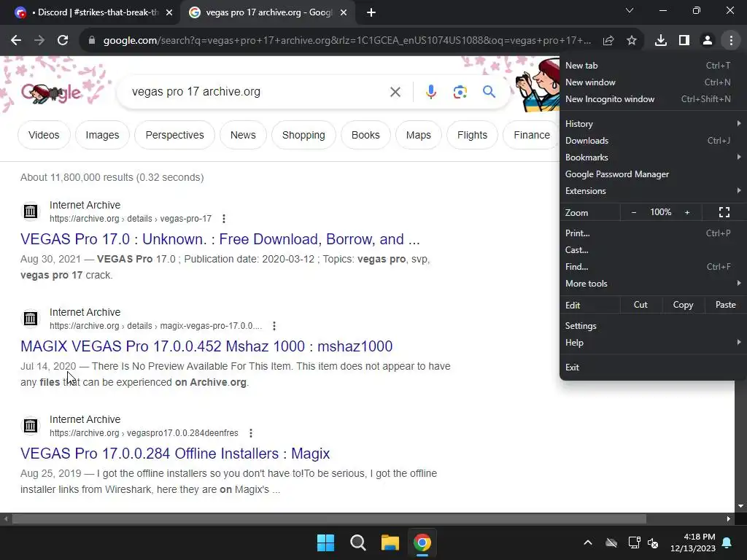The width and height of the screenshot is (747, 560).
Task: Bookmark this page with the star icon
Action: click(x=632, y=41)
